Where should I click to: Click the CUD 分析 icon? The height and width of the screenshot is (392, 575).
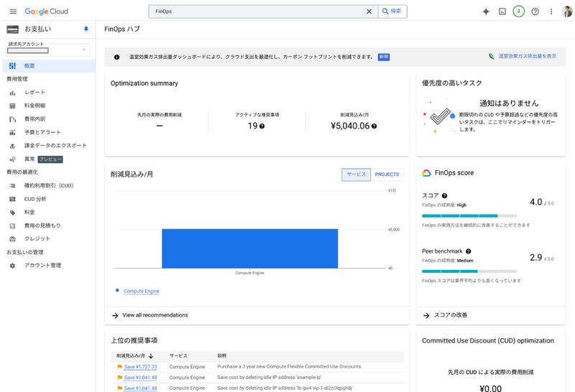click(x=12, y=199)
